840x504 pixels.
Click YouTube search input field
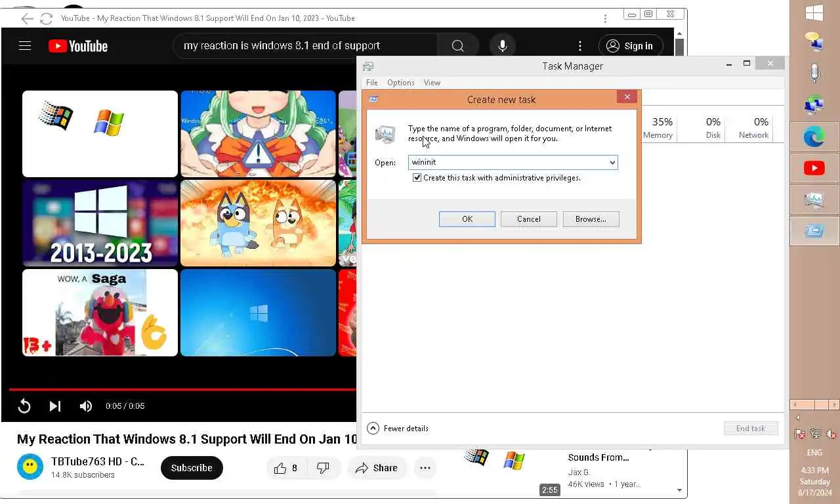(305, 46)
